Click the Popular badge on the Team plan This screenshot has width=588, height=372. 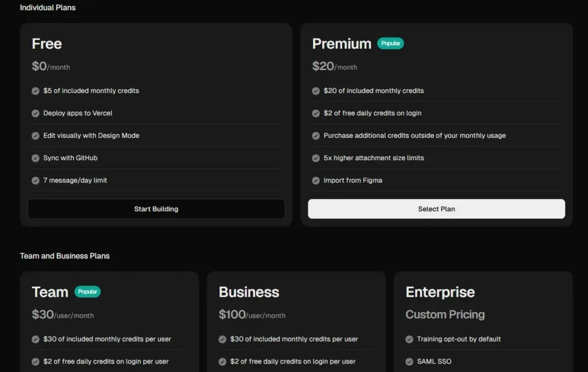pyautogui.click(x=87, y=292)
